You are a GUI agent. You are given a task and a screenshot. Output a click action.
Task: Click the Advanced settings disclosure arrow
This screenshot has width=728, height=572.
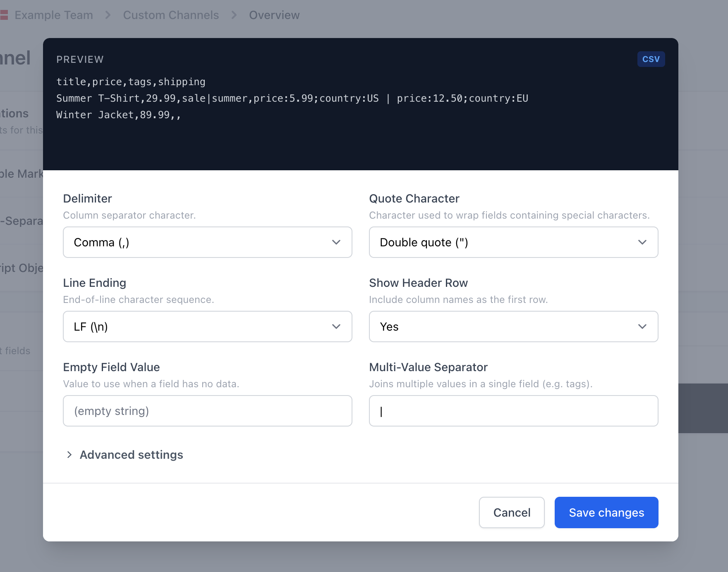coord(69,455)
